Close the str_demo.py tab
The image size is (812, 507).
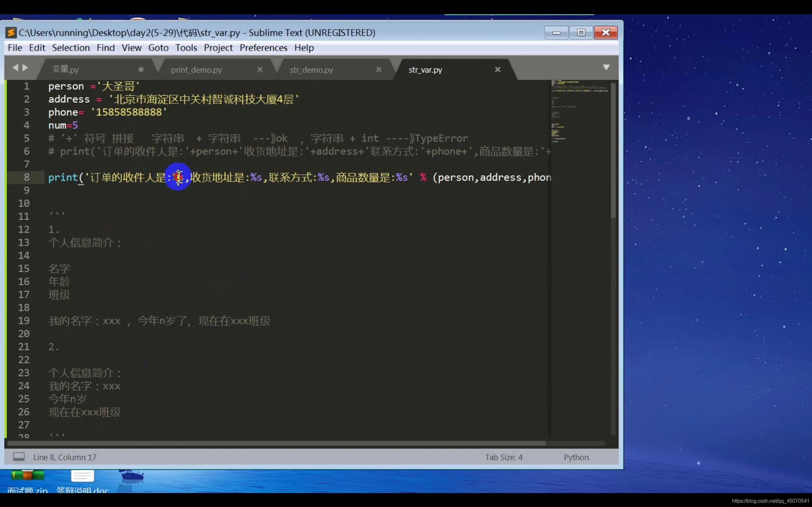click(x=378, y=69)
